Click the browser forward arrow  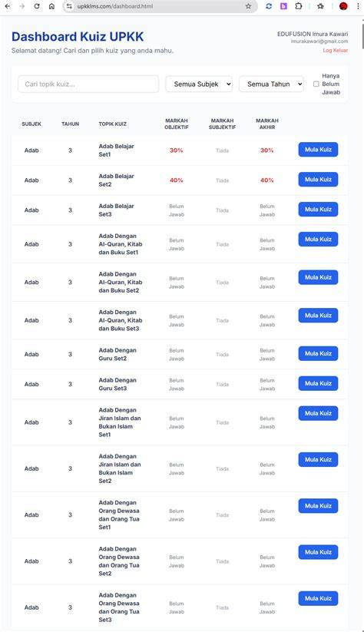[22, 6]
